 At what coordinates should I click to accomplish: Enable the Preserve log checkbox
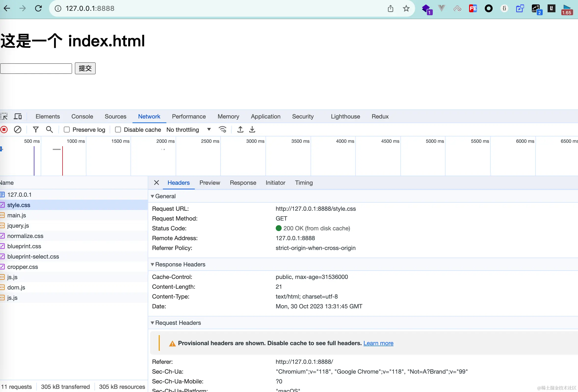click(67, 130)
